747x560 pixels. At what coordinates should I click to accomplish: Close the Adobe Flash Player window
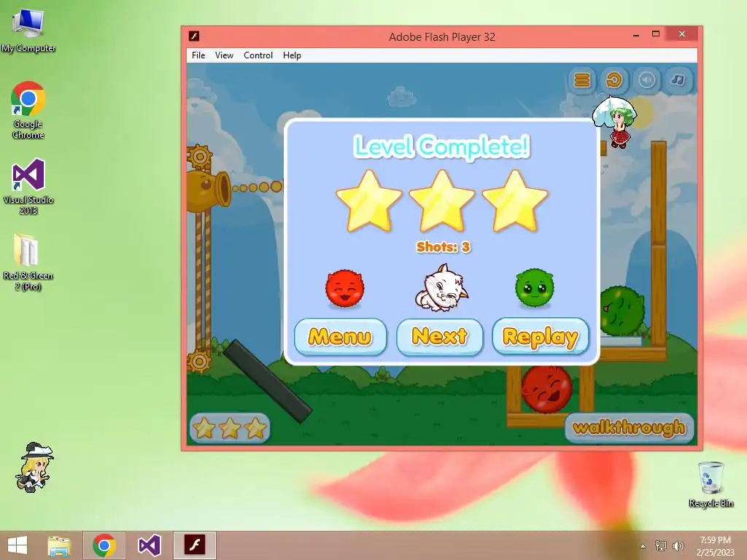(682, 34)
